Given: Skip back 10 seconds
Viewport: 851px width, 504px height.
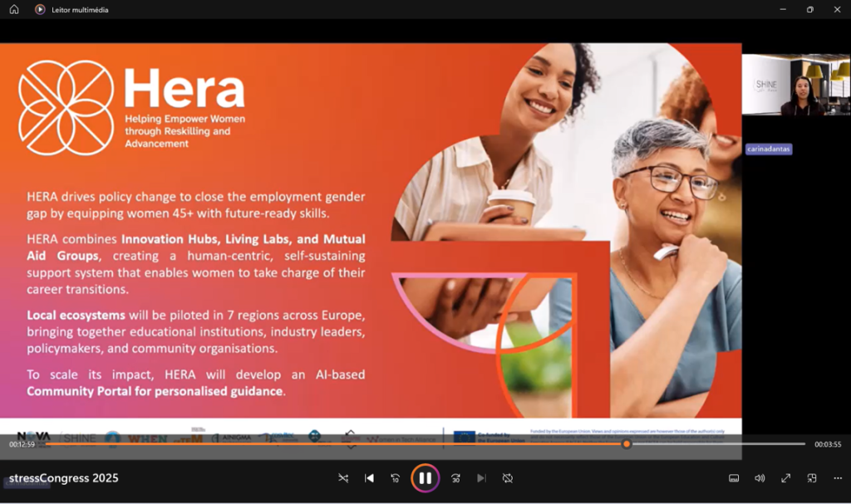Looking at the screenshot, I should tap(395, 478).
